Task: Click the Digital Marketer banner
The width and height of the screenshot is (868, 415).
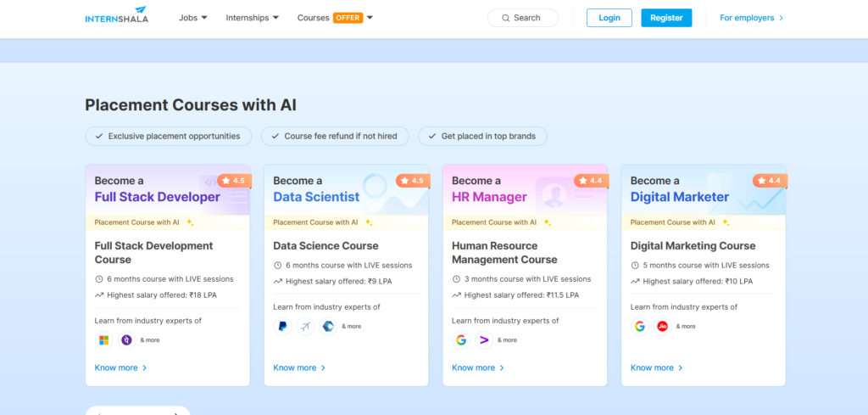Action: [704, 189]
